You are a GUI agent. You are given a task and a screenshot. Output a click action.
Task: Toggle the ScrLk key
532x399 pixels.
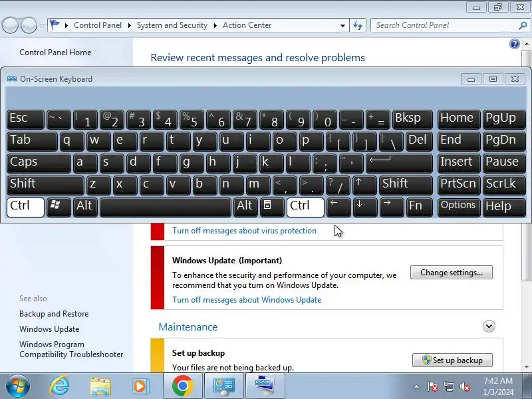pos(504,186)
